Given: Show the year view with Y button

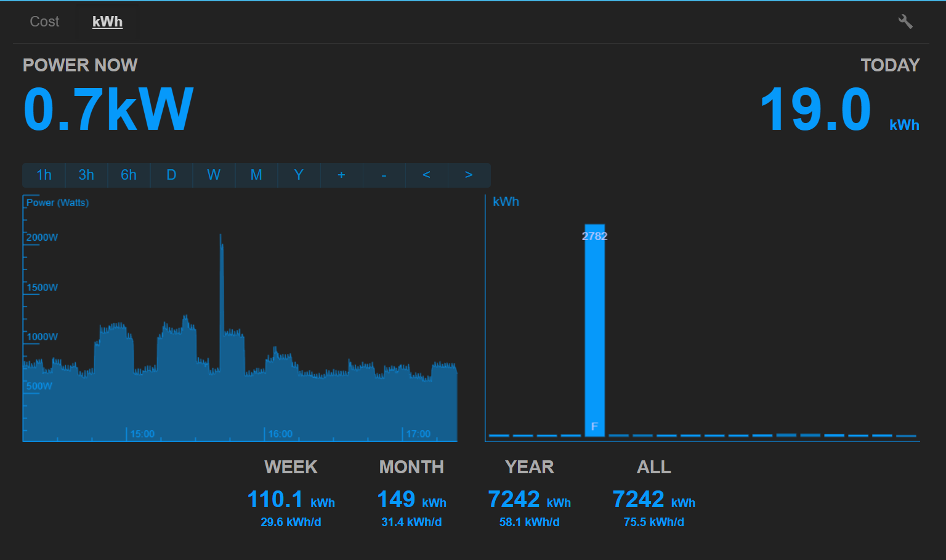Looking at the screenshot, I should click(299, 175).
